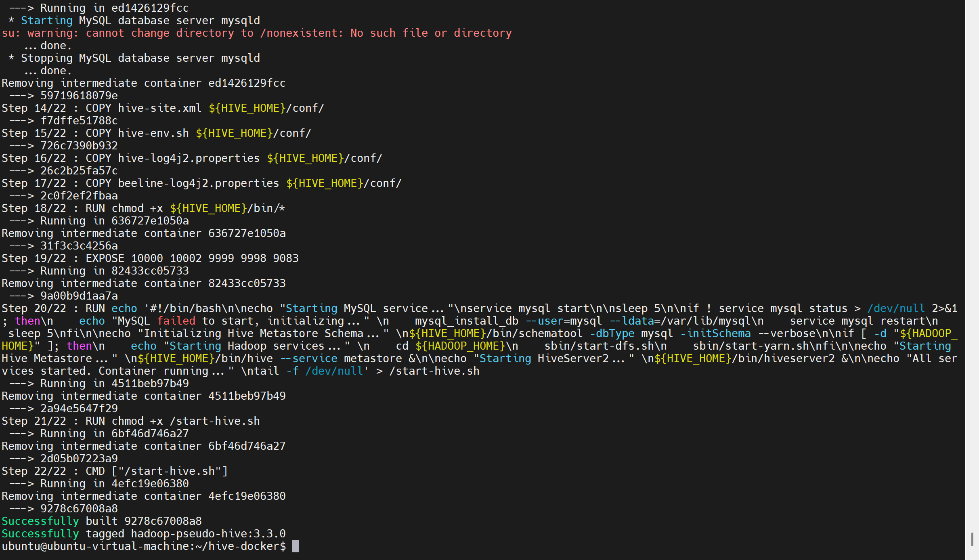The width and height of the screenshot is (979, 560).
Task: Click 'Step 18/22' RUN chmod line
Action: pyautogui.click(x=143, y=208)
